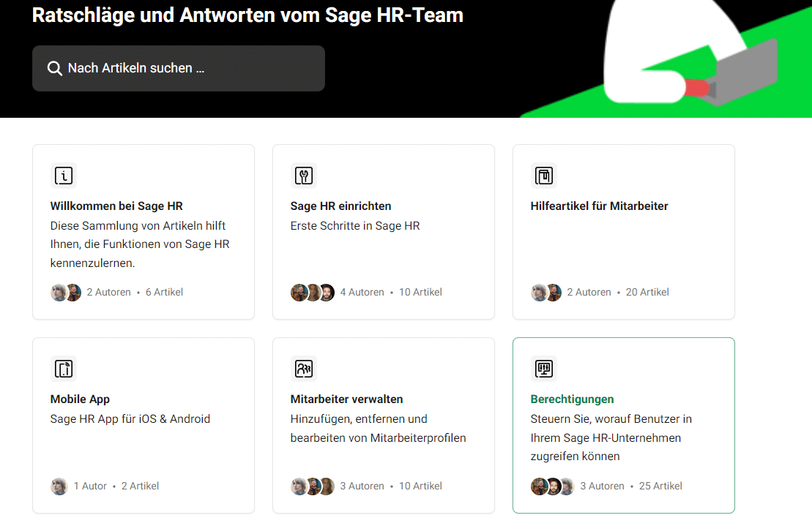Click the '20 Artikel' count on Hilfeartikel card

pyautogui.click(x=647, y=293)
